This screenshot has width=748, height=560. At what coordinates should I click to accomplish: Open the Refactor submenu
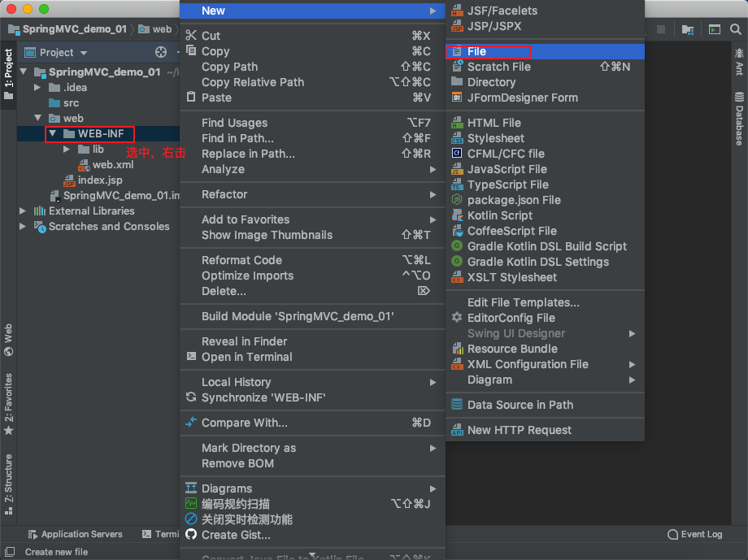(x=312, y=194)
